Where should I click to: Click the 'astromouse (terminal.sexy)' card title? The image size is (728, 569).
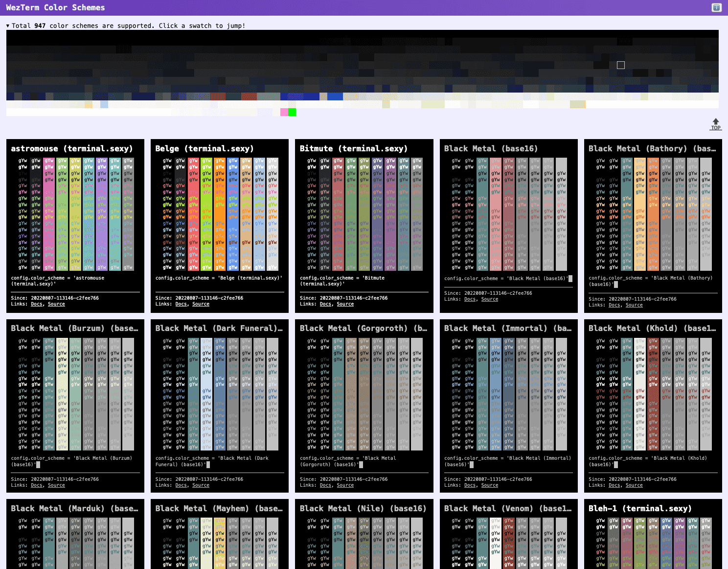(x=72, y=148)
